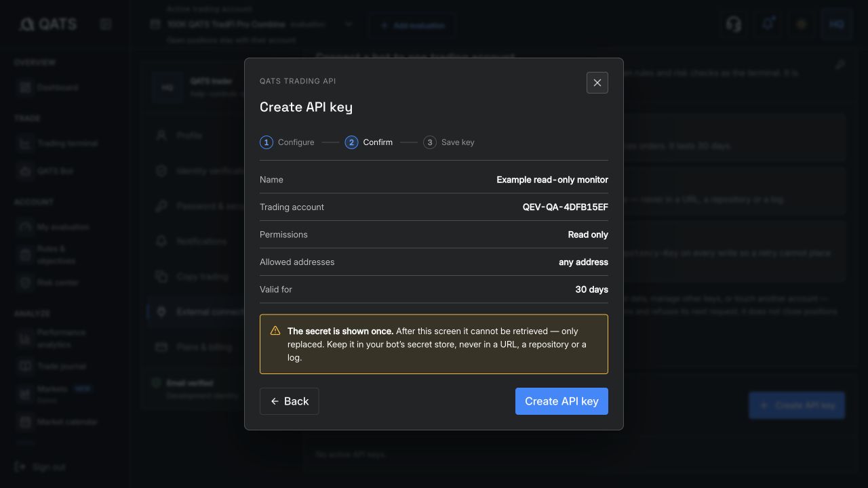
Task: Select Identity verification in the settings menu
Action: (x=196, y=171)
